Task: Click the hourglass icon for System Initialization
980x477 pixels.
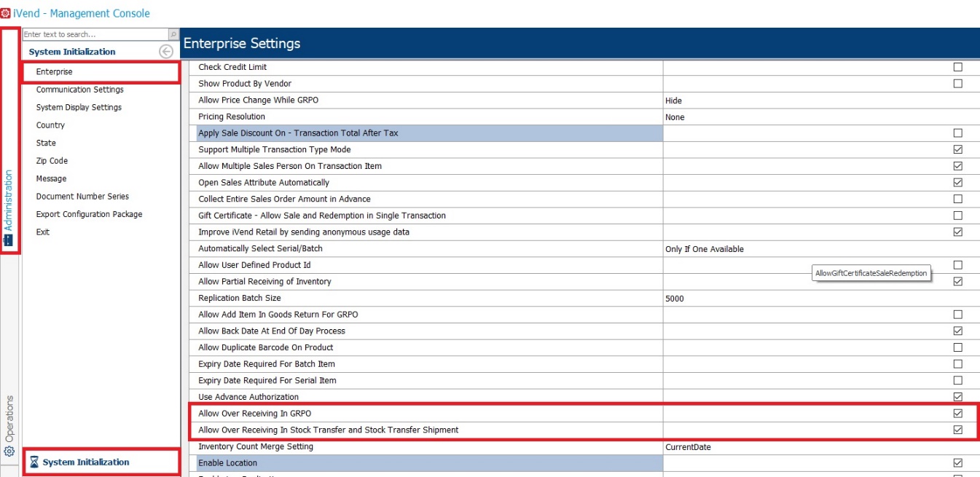Action: (34, 462)
